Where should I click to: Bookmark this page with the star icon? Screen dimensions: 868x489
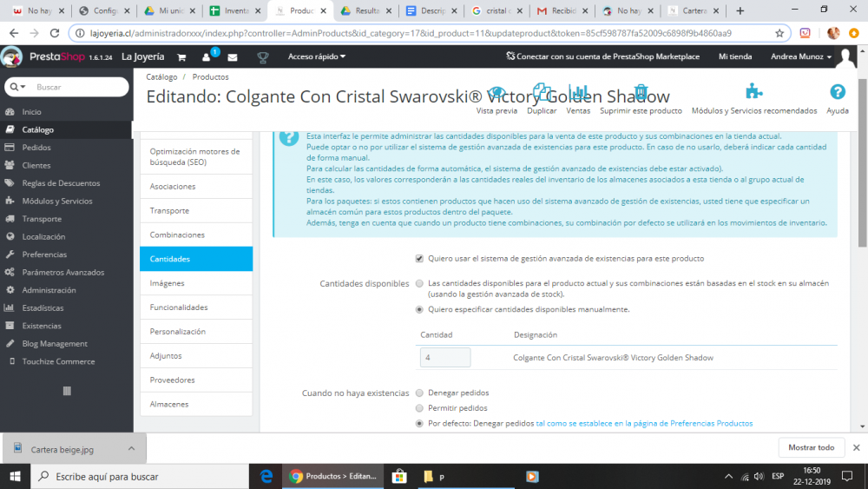click(779, 33)
